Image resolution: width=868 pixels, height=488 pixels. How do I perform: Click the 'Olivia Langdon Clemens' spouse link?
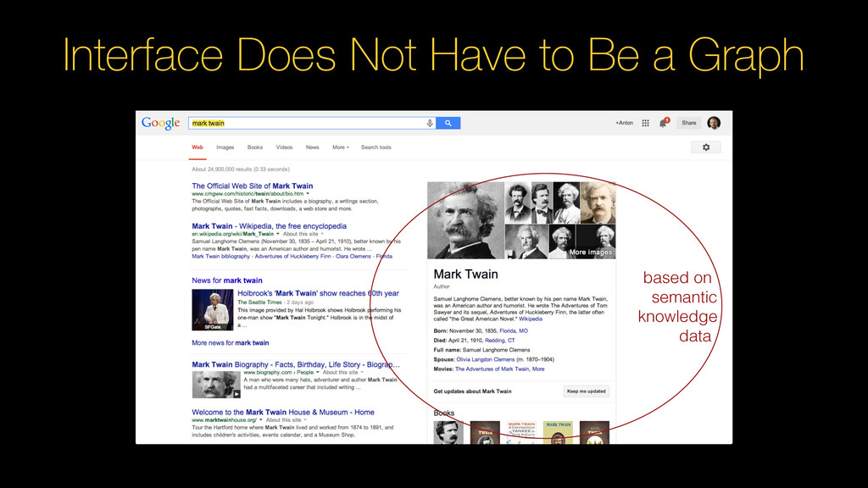tap(486, 359)
